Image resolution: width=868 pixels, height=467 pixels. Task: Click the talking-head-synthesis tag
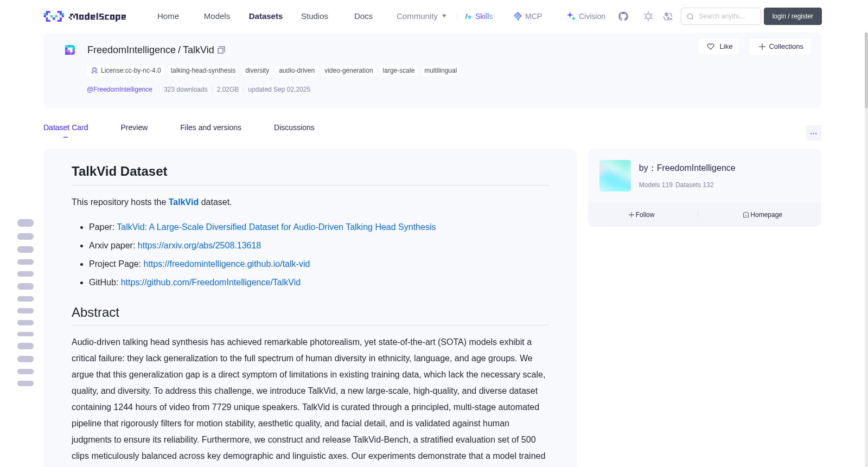[x=203, y=71]
